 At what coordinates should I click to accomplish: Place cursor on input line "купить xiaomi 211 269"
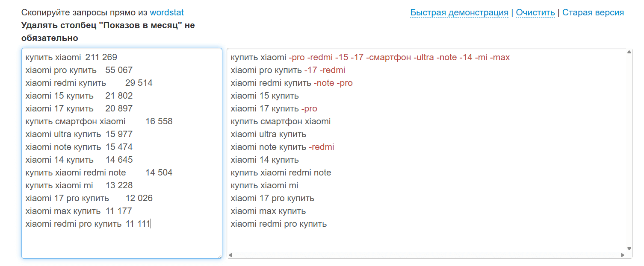click(71, 57)
